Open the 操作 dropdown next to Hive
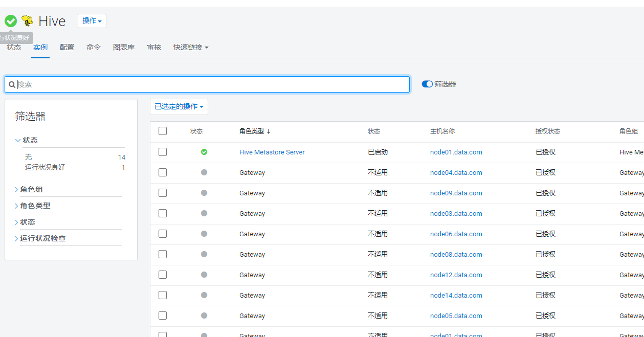Image resolution: width=644 pixels, height=337 pixels. pyautogui.click(x=92, y=21)
